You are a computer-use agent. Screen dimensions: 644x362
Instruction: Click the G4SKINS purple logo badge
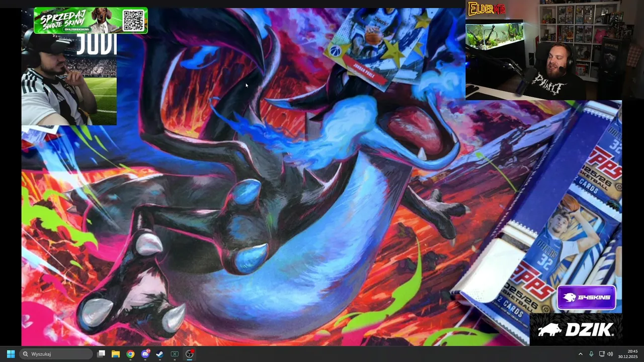pos(587,297)
